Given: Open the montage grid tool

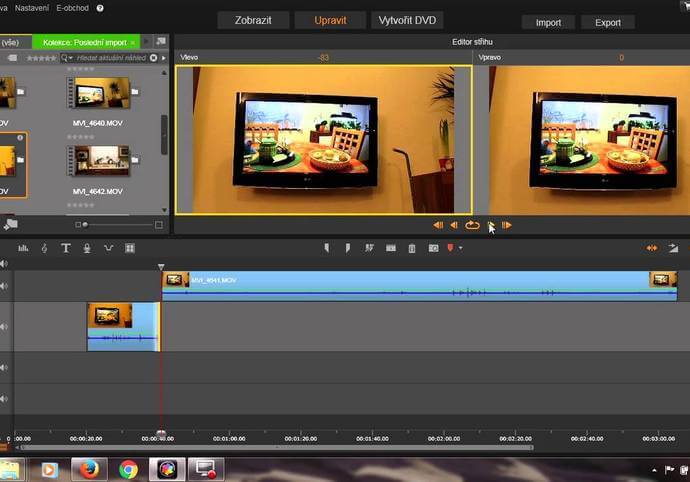Looking at the screenshot, I should coord(130,248).
